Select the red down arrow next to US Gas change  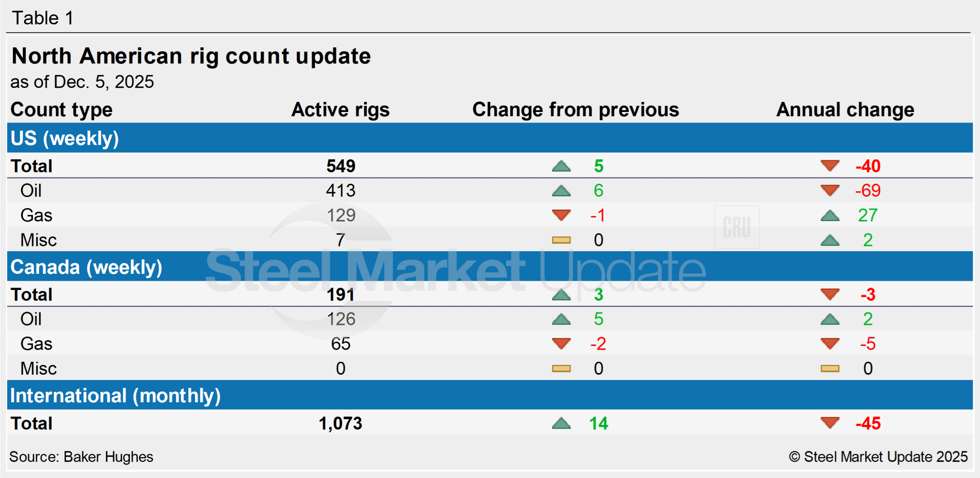tap(561, 216)
